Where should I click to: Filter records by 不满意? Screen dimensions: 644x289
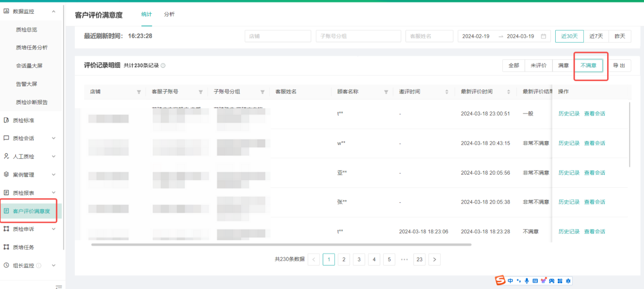588,65
